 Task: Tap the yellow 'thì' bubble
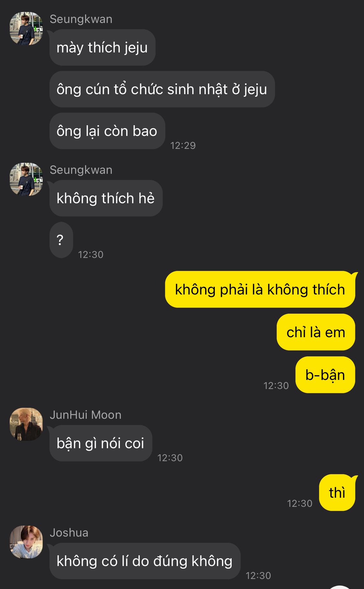pos(337,493)
